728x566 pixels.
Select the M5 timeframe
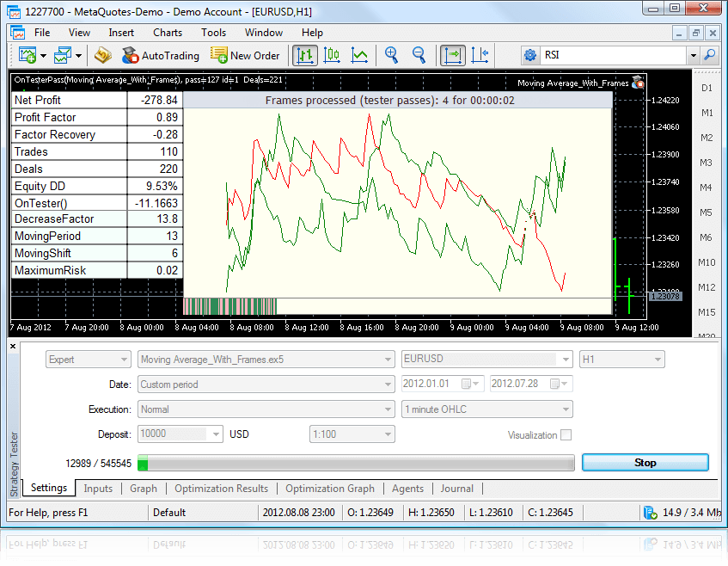pyautogui.click(x=706, y=212)
